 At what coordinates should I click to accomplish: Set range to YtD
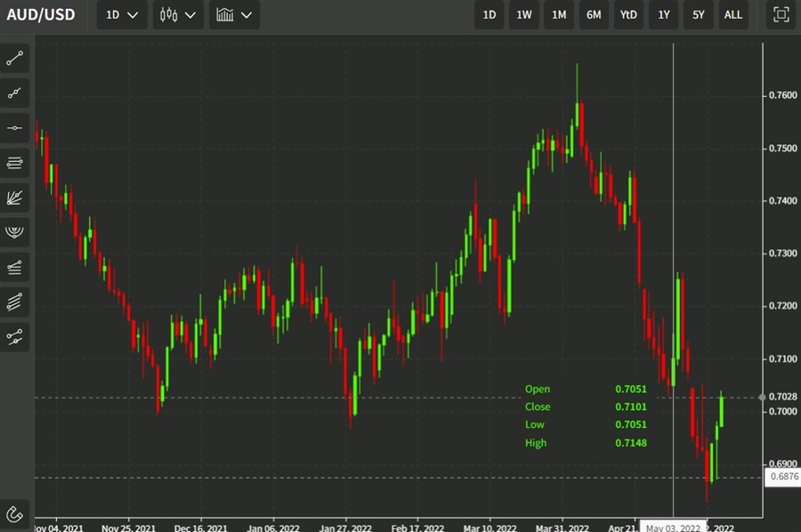click(628, 15)
